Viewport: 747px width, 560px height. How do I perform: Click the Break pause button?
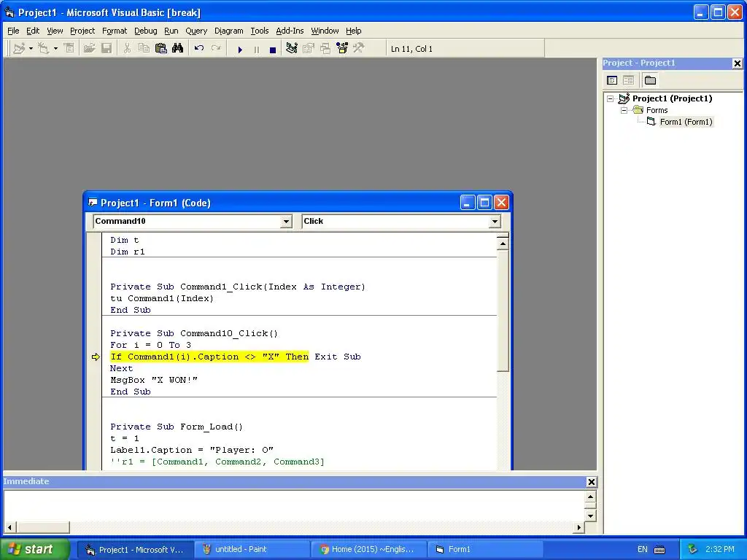[257, 50]
